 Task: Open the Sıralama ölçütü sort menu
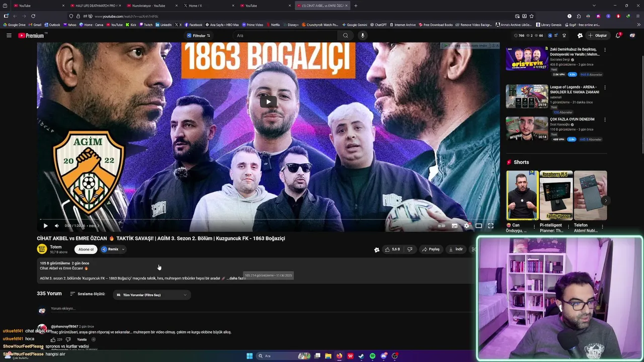tap(88, 294)
